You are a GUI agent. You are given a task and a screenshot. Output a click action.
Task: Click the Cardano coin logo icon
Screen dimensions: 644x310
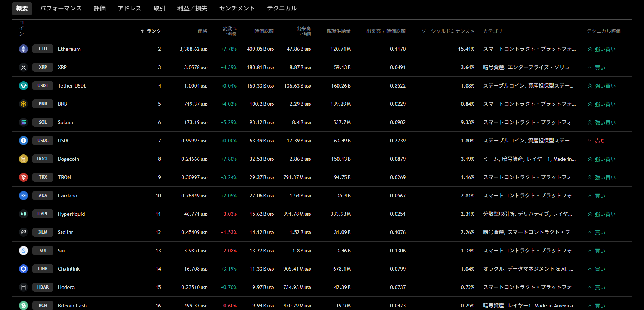pos(24,196)
